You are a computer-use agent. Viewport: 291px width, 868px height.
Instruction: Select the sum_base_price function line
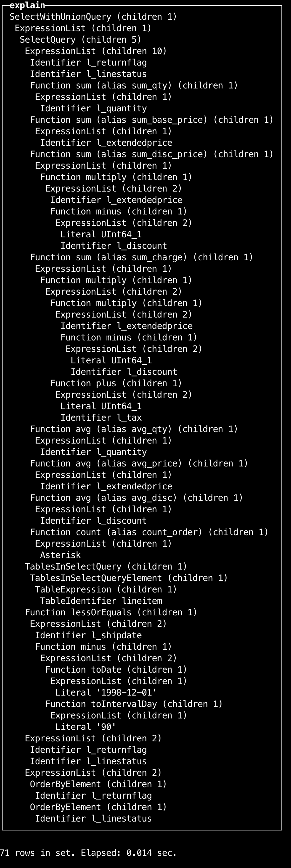(152, 120)
